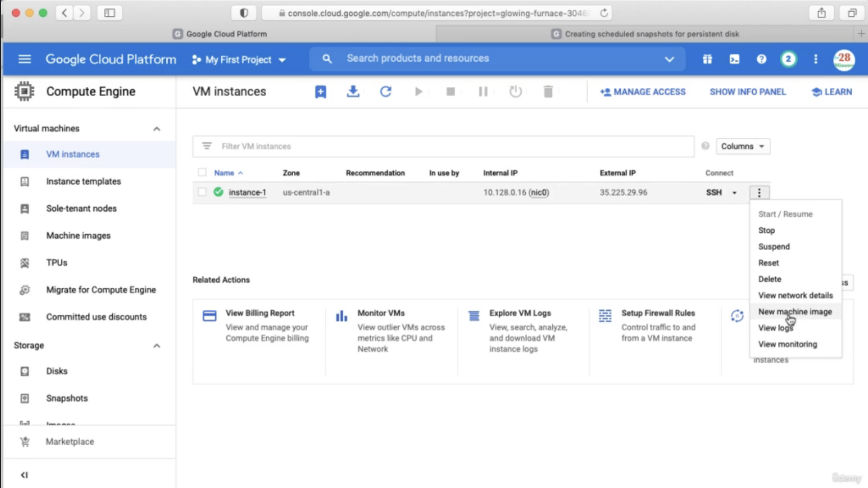Open nic0 network interface link
The height and width of the screenshot is (488, 868).
pyautogui.click(x=539, y=192)
